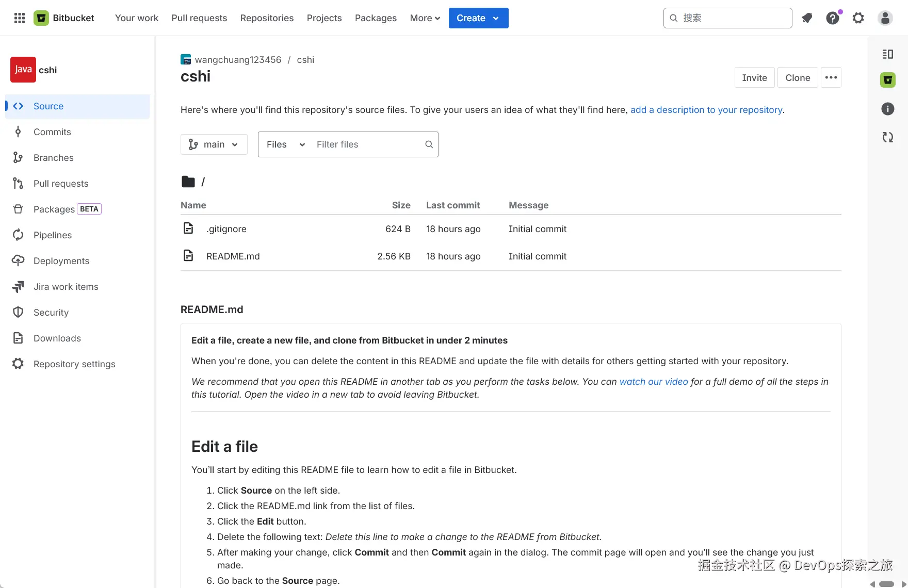The height and width of the screenshot is (588, 908).
Task: Open the README.md file link
Action: pos(233,256)
